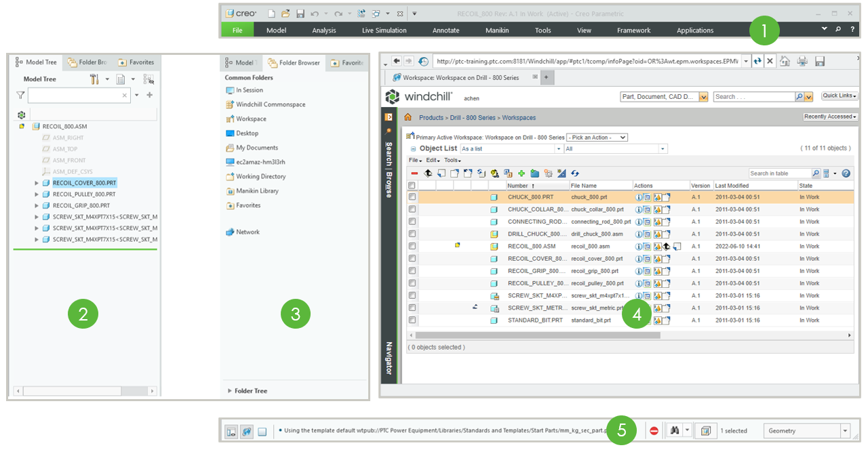Viewport: 868px width, 454px height.
Task: Undo the last action in Creo
Action: pos(314,12)
